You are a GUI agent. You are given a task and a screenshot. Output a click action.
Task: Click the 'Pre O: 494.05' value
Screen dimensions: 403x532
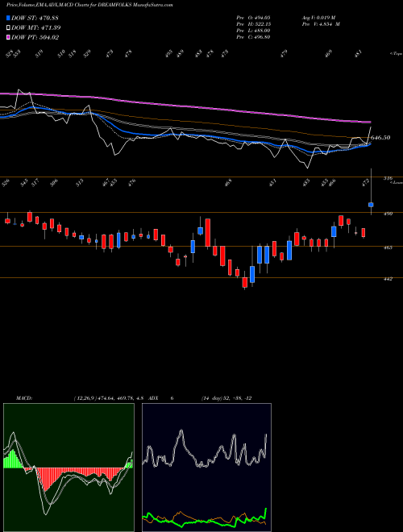(x=253, y=17)
